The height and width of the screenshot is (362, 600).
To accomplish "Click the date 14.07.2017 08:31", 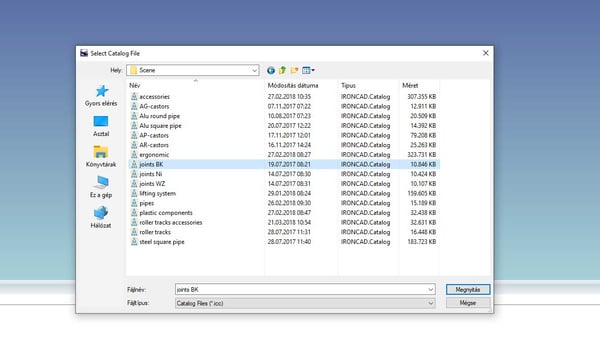I will tap(289, 184).
